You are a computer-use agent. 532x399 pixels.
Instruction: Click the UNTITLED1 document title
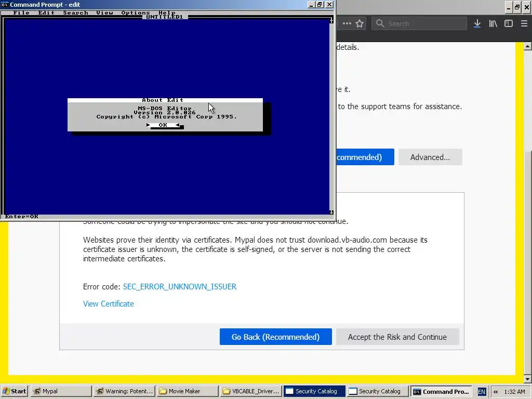[165, 17]
